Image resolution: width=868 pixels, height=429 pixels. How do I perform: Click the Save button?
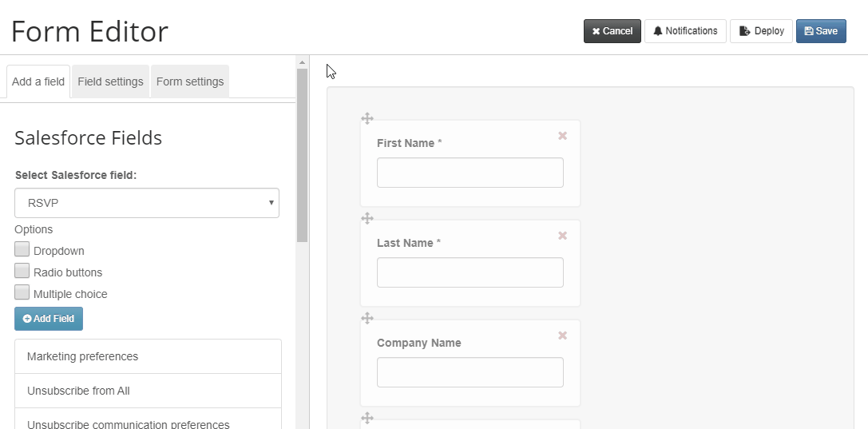click(x=821, y=31)
